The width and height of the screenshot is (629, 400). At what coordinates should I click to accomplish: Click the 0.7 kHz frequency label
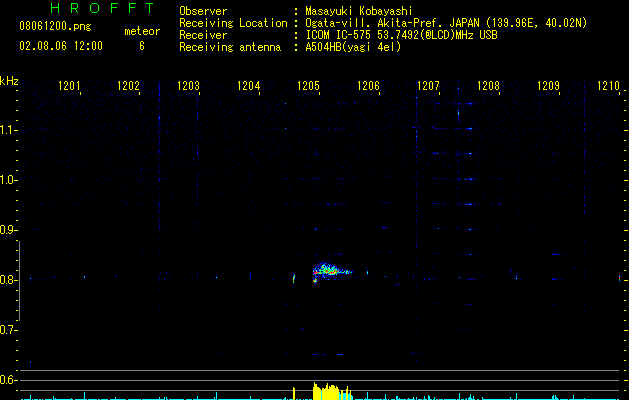coord(9,330)
